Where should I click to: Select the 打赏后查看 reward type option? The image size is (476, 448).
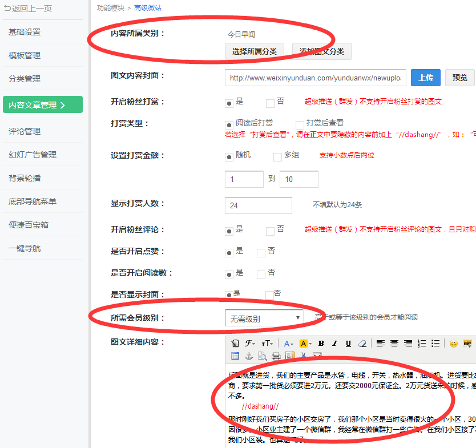[300, 124]
